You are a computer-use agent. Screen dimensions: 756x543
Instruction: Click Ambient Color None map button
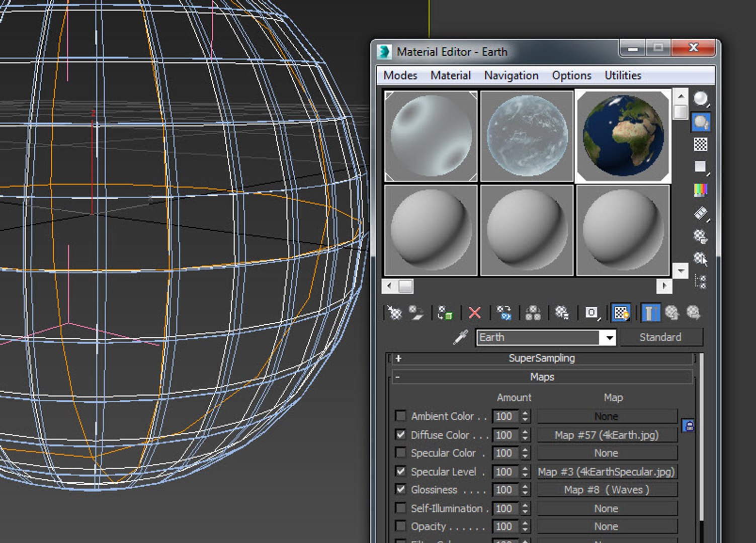(x=607, y=416)
